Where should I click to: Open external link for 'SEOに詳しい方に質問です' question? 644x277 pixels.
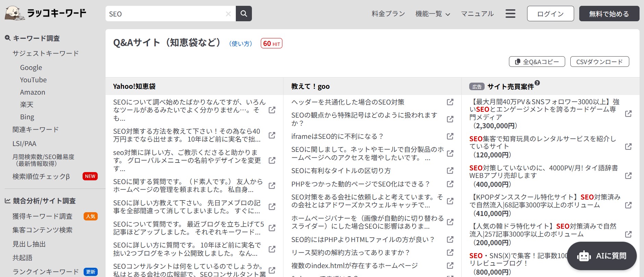(272, 249)
